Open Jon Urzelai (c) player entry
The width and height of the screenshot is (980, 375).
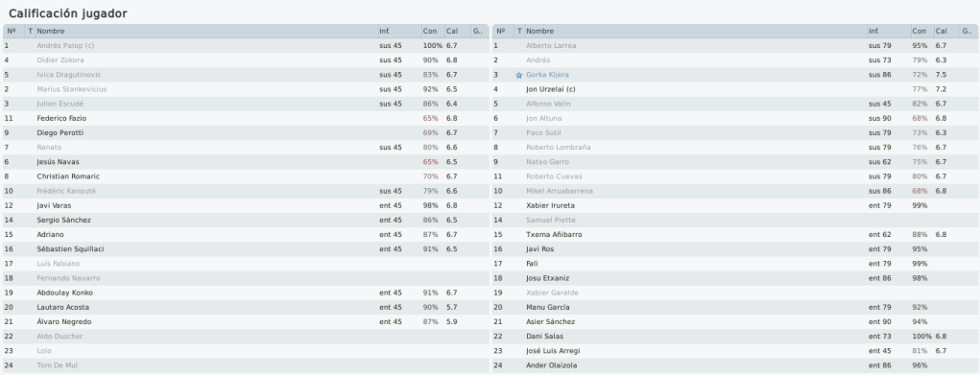coord(735,89)
